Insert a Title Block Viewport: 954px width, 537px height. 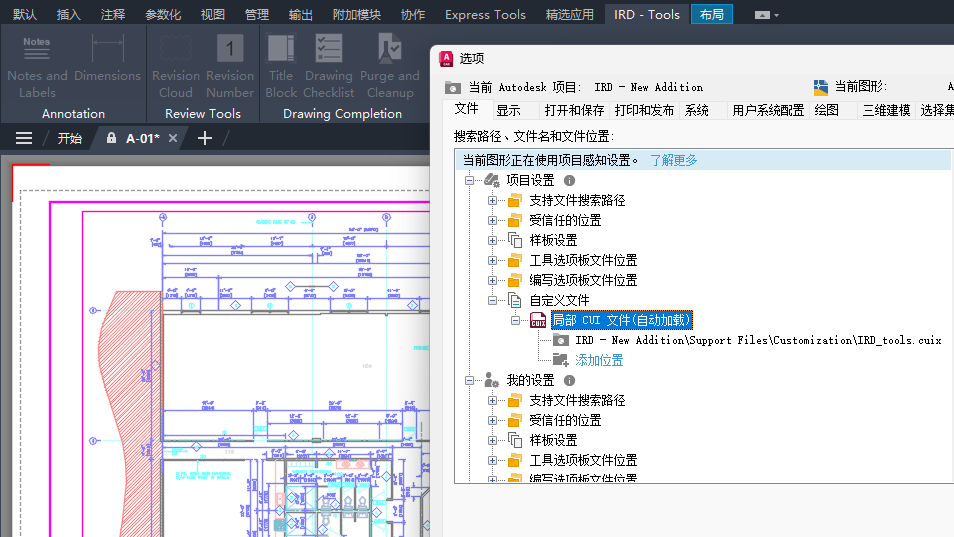[281, 66]
